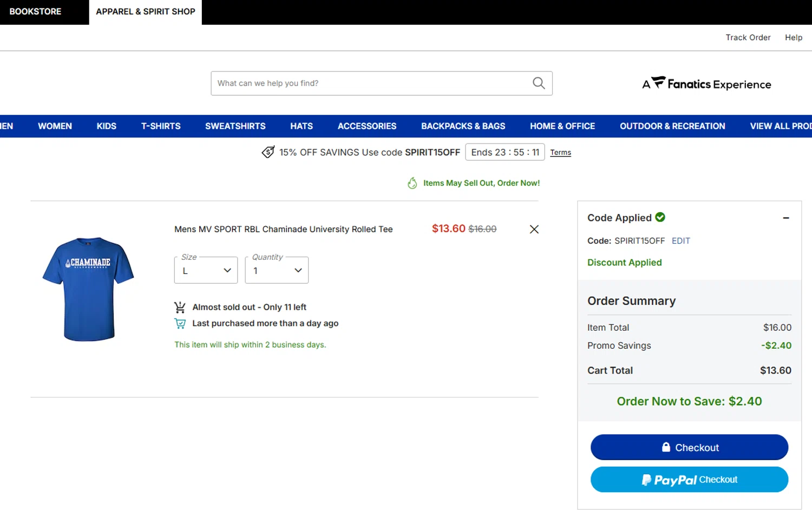Click the PayPal Checkout button
The width and height of the screenshot is (812, 510).
689,480
